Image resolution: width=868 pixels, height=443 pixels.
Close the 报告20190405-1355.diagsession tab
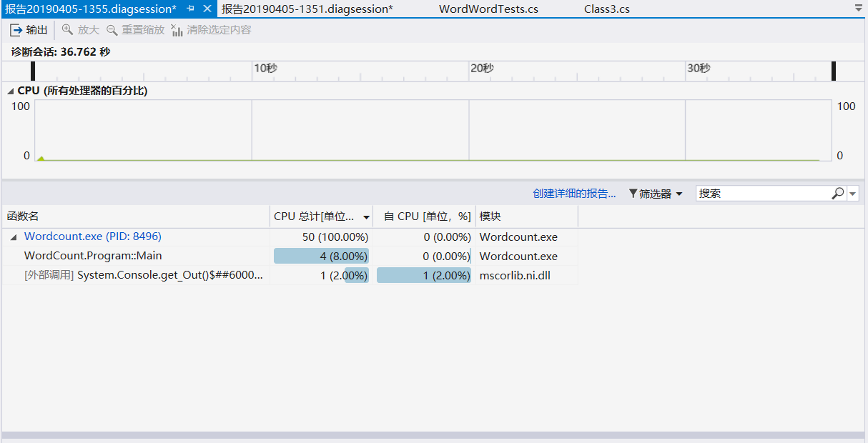207,9
